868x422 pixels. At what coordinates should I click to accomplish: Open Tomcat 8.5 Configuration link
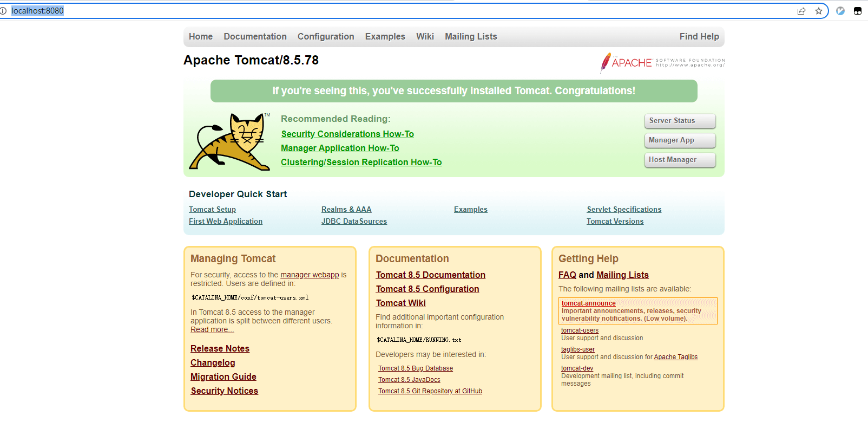tap(428, 289)
